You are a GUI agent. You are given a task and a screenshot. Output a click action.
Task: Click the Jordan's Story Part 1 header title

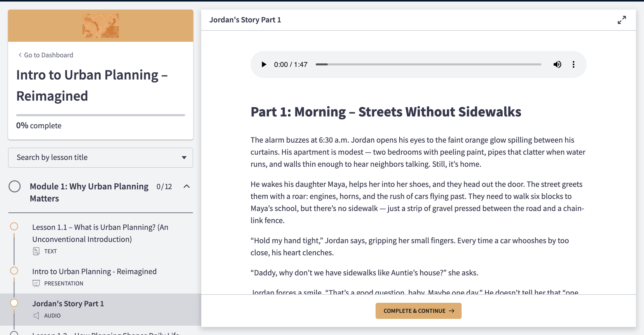[x=245, y=20]
